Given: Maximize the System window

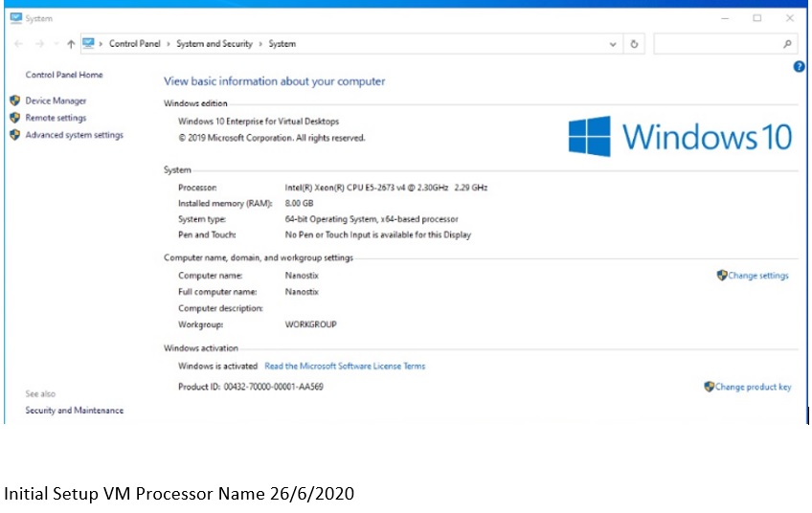Looking at the screenshot, I should pos(757,18).
